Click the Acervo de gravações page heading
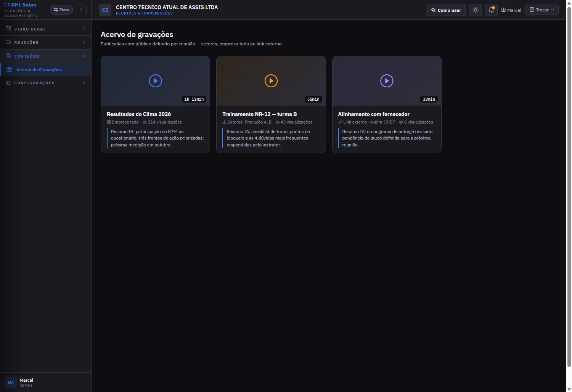 (137, 34)
